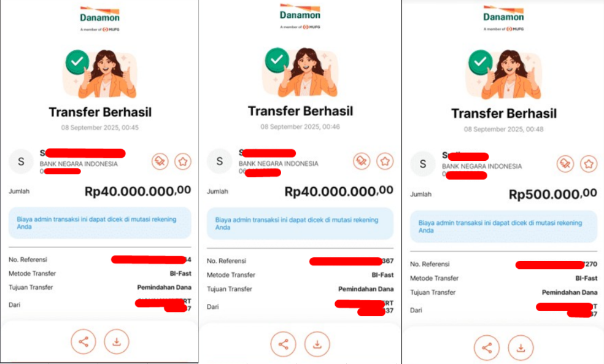Screen dimensions: 604x364
Task: Click S avatar on the Rp500.000 receipt
Action: (422, 164)
